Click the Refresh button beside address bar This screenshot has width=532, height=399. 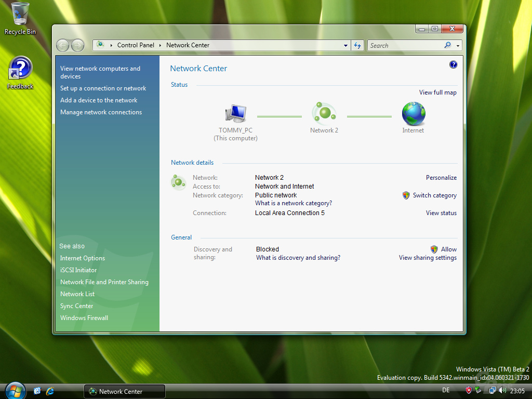click(357, 45)
